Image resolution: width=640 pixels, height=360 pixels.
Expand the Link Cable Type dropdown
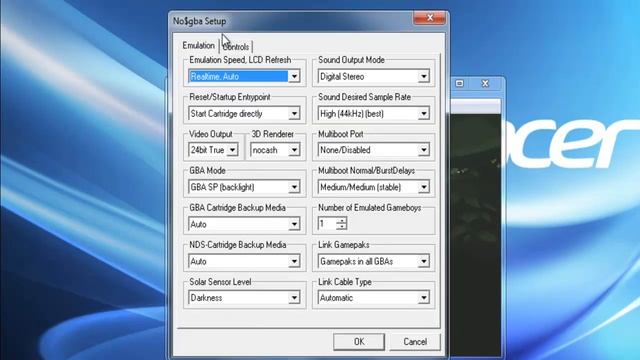pyautogui.click(x=423, y=298)
